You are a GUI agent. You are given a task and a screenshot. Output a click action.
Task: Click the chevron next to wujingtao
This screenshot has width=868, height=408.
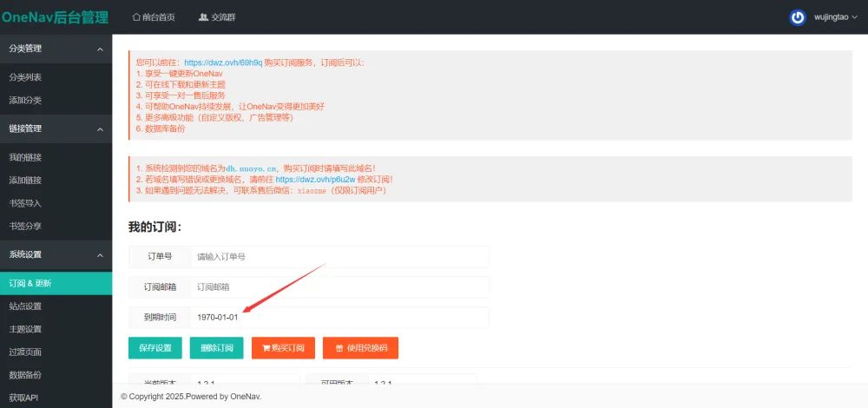855,17
